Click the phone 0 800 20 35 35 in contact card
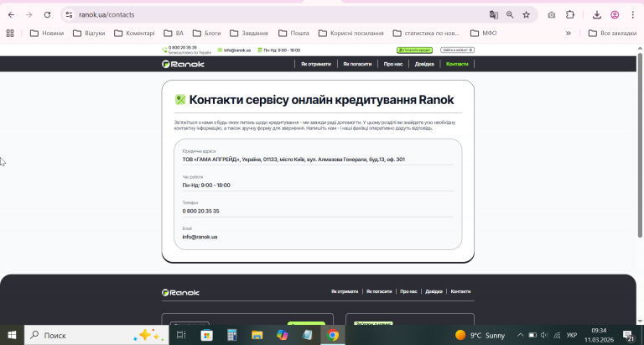Image resolution: width=644 pixels, height=345 pixels. [x=201, y=211]
